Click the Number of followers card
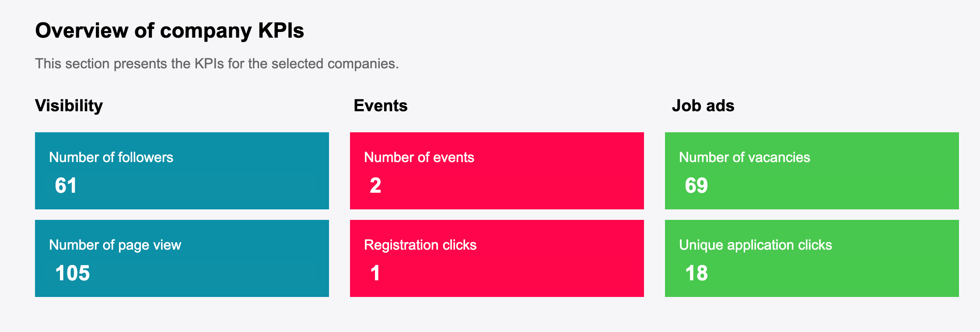 tap(182, 171)
